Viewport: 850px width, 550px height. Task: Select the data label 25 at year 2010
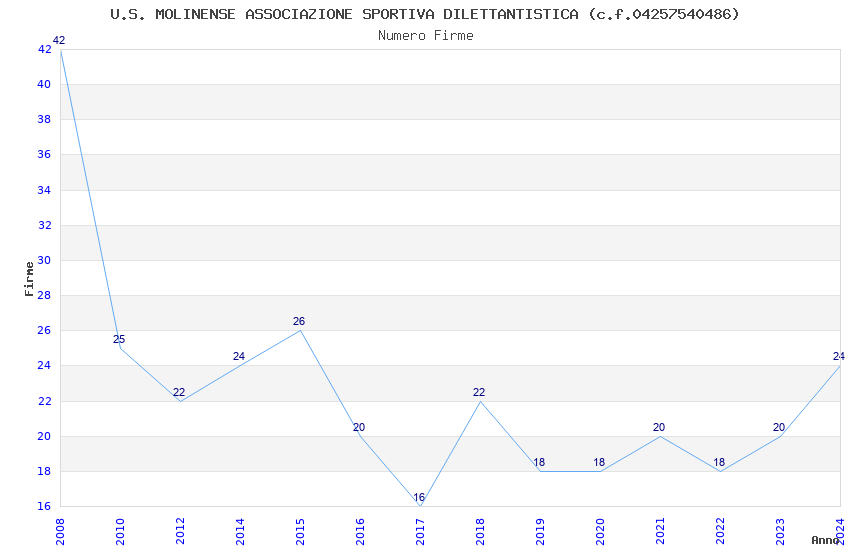[x=119, y=339]
